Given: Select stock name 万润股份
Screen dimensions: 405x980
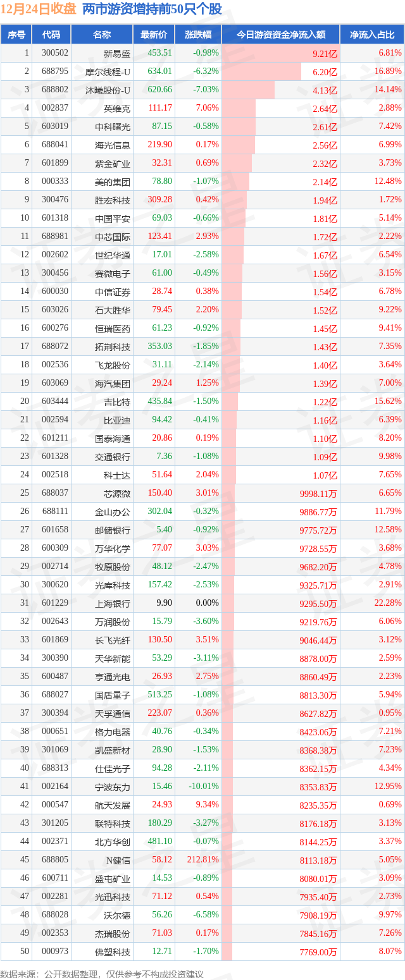Looking at the screenshot, I should point(113,622).
